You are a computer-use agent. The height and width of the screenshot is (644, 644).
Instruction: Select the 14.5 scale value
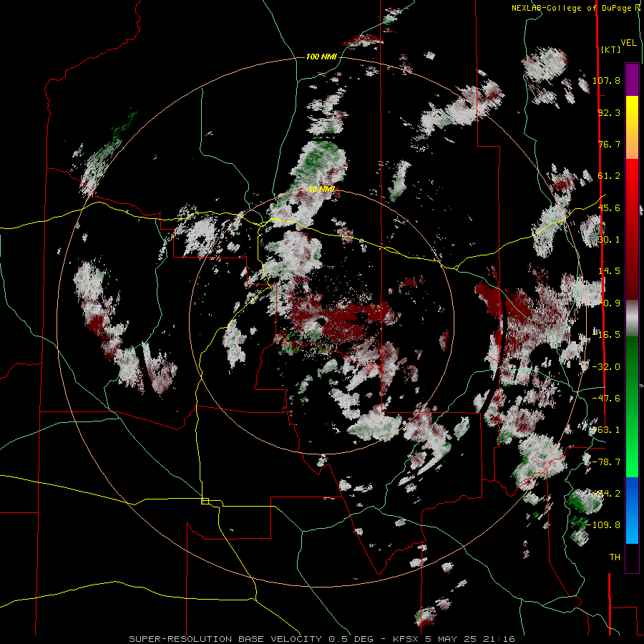click(x=610, y=271)
